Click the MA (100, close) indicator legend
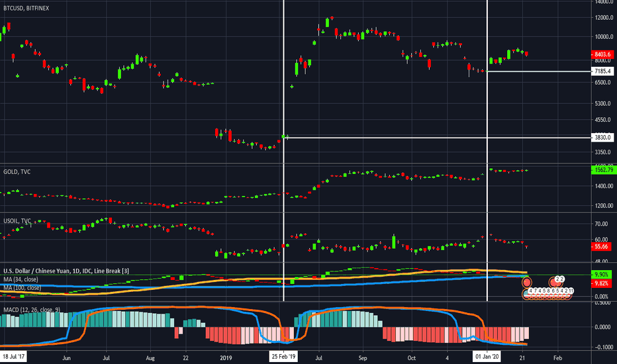 click(22, 288)
